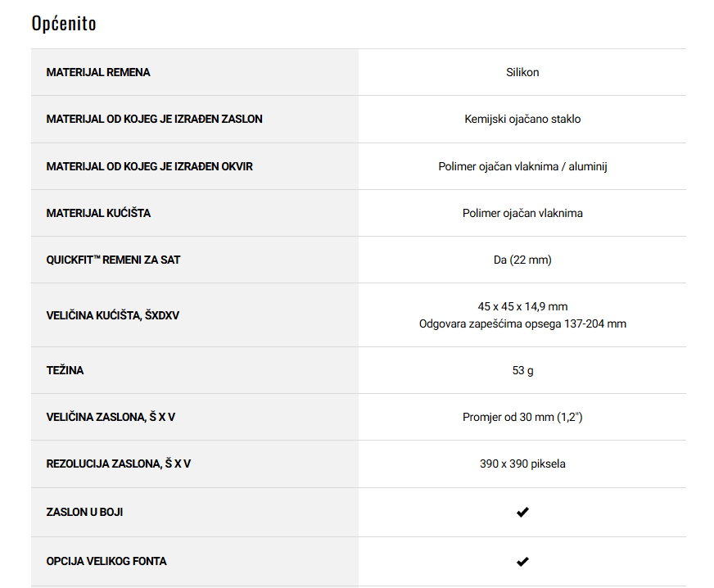Click the checkmark icon for Opcija velikog fonta

522,562
